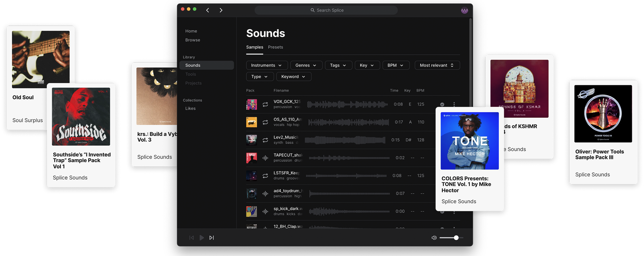Click the BPM column header
Screen dimensions: 644x256
click(x=420, y=90)
